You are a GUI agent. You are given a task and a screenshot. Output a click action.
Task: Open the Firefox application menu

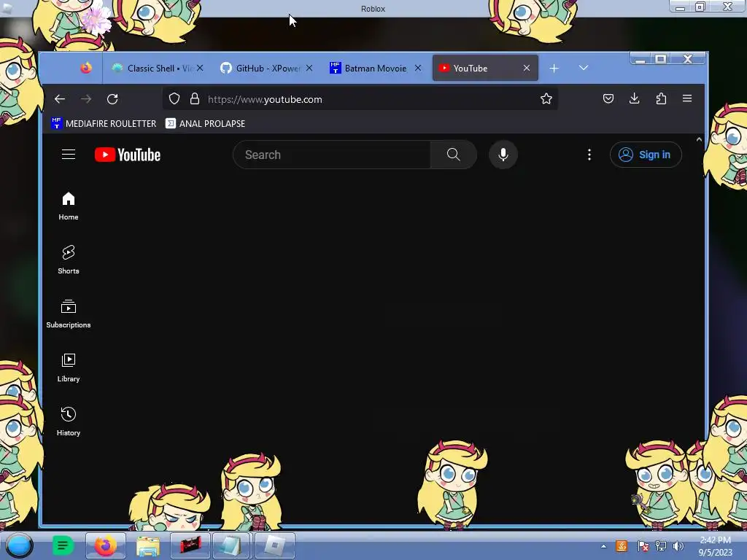[x=687, y=98]
